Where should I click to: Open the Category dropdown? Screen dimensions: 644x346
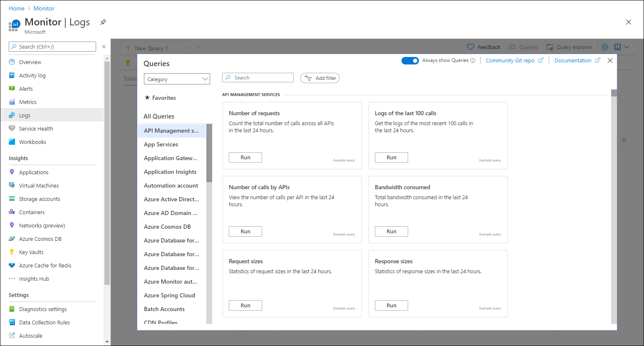177,79
